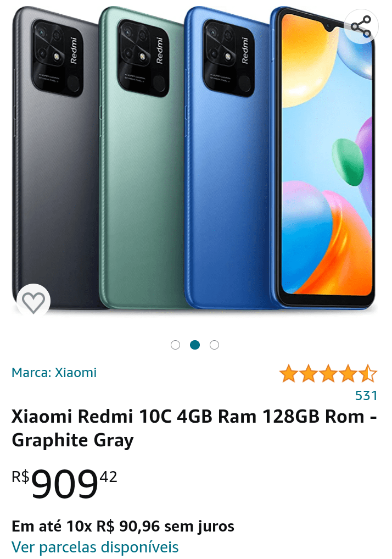The image size is (392, 559).
Task: Tap the product title Xiaomi Redmi 10C
Action: (x=194, y=428)
